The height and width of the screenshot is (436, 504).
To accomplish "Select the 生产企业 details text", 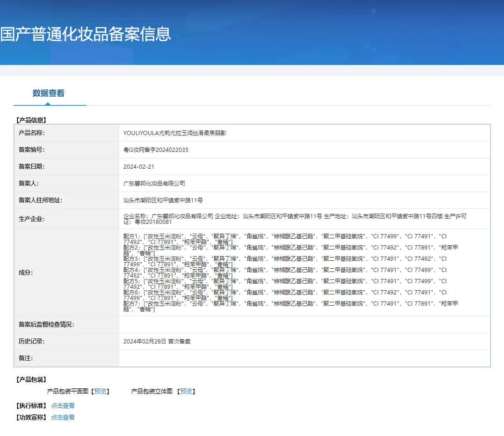I will click(295, 219).
